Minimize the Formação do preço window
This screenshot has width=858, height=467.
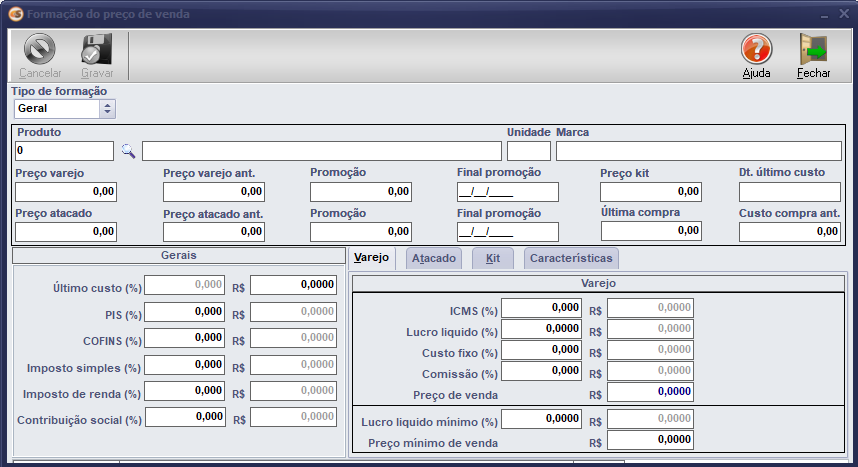pyautogui.click(x=822, y=15)
